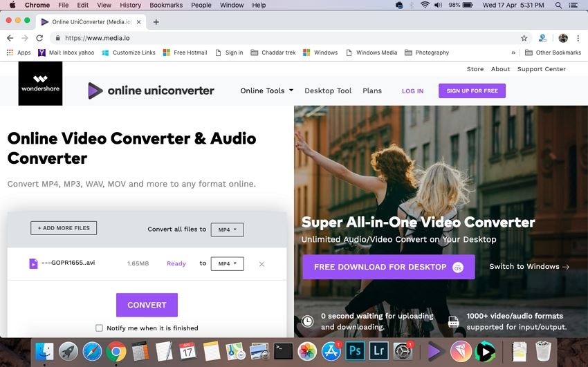Launch Photoshop from the dock
Image resolution: width=588 pixels, height=367 pixels.
click(x=355, y=351)
